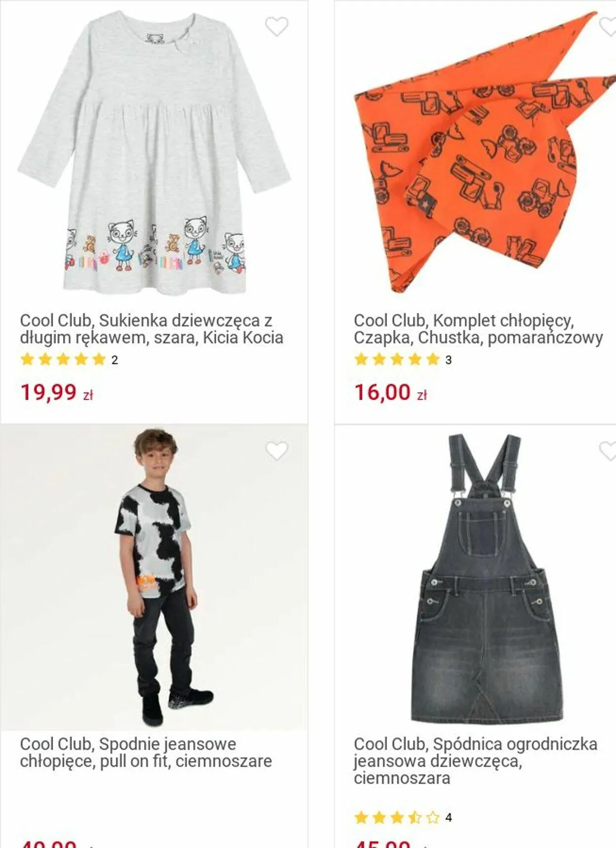Viewport: 616px width, 848px height.
Task: Open Komplet chłopięcy Czapka Chustka title
Action: tap(479, 329)
